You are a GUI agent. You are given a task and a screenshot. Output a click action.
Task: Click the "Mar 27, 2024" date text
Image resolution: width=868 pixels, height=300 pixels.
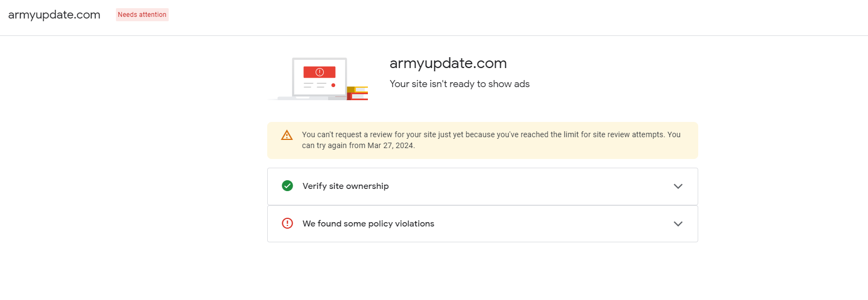pyautogui.click(x=391, y=145)
